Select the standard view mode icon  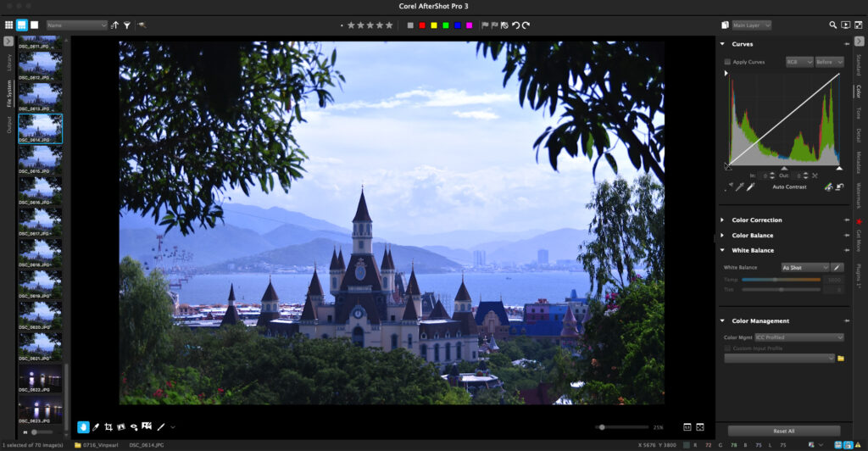[x=21, y=25]
